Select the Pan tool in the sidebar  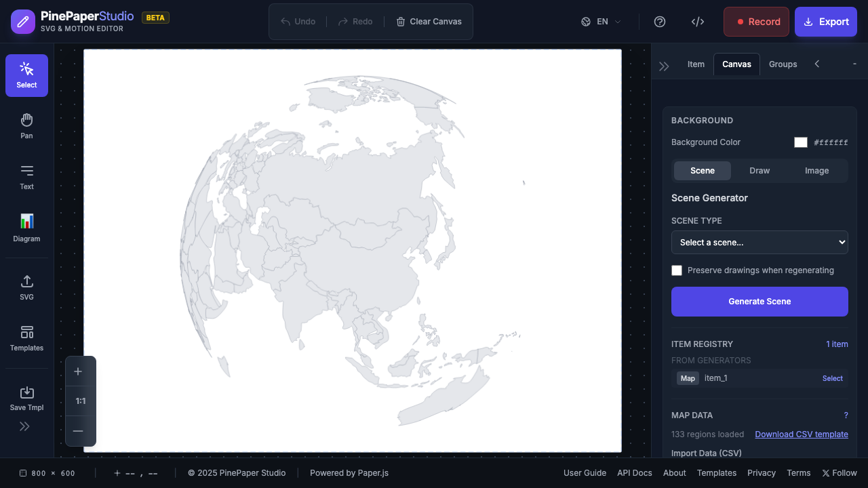tap(26, 125)
